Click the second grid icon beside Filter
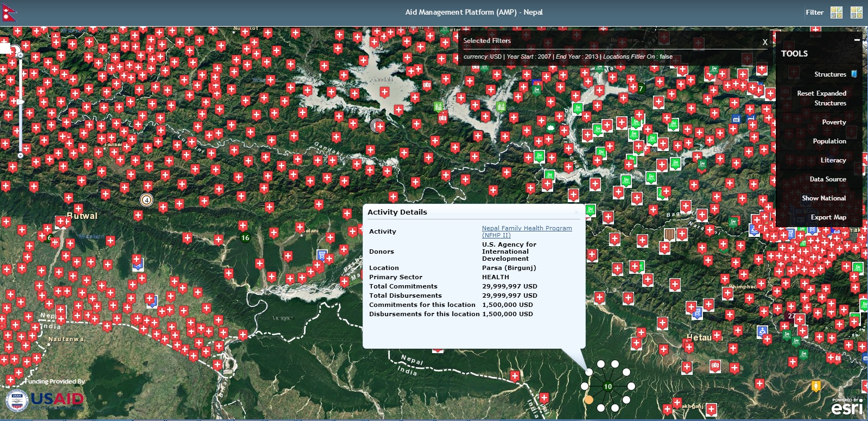Screen dimensions: 868x421 click(x=857, y=12)
